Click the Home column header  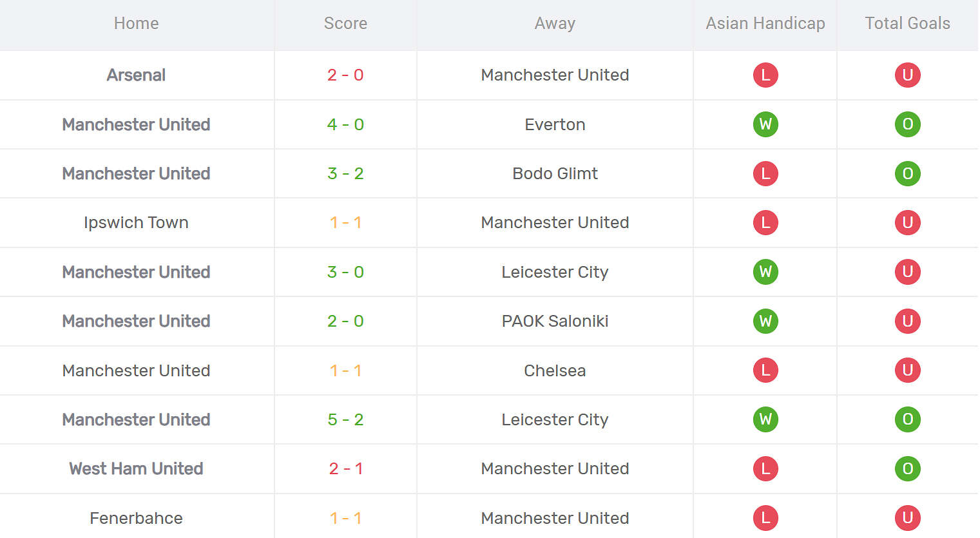[x=136, y=23]
